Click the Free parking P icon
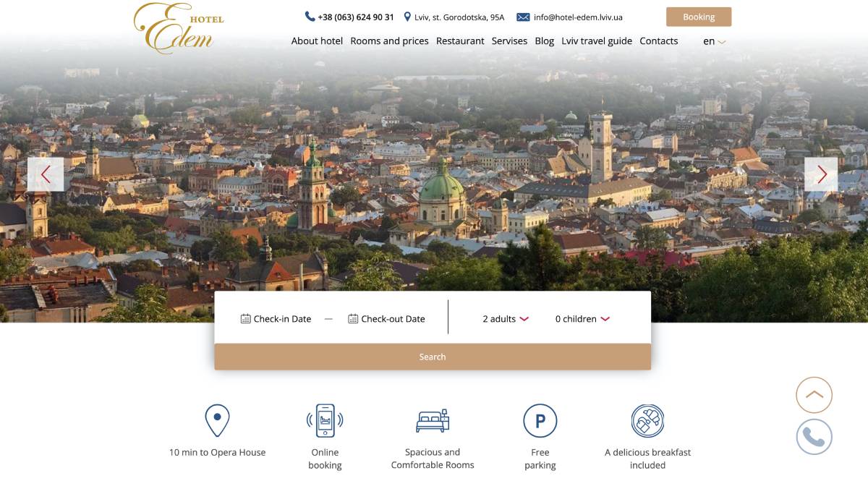Screen dimensions: 868x481 (540, 420)
